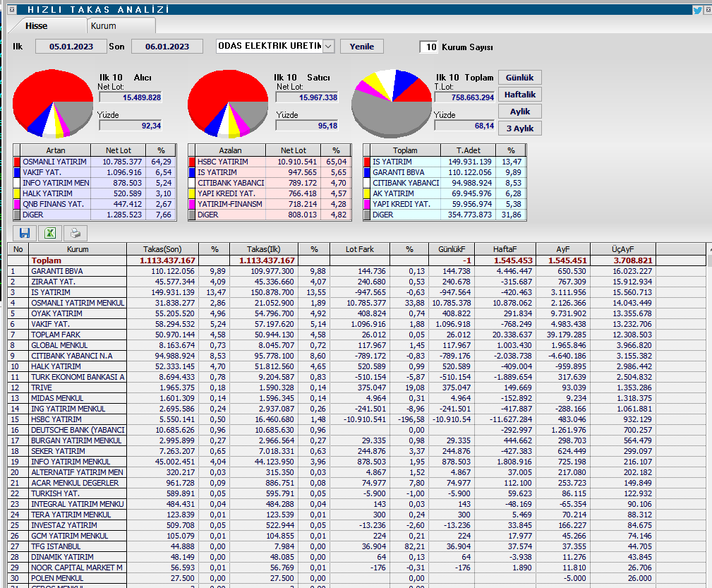The height and width of the screenshot is (588, 712).
Task: Click the Ilk 10 Toplam pie chart
Action: (x=392, y=104)
